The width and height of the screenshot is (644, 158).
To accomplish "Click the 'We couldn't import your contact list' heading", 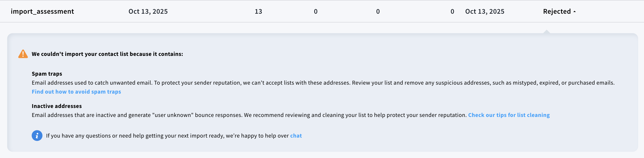I will [x=107, y=54].
